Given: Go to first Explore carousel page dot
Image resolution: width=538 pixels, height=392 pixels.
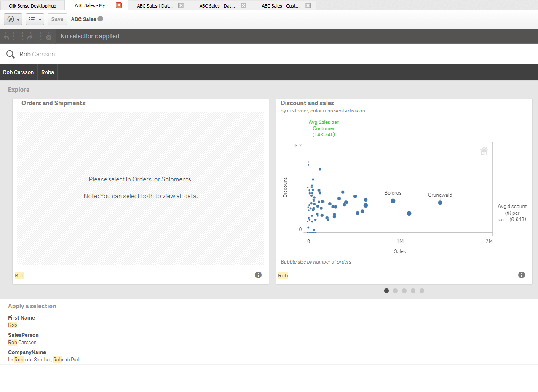Looking at the screenshot, I should [386, 291].
